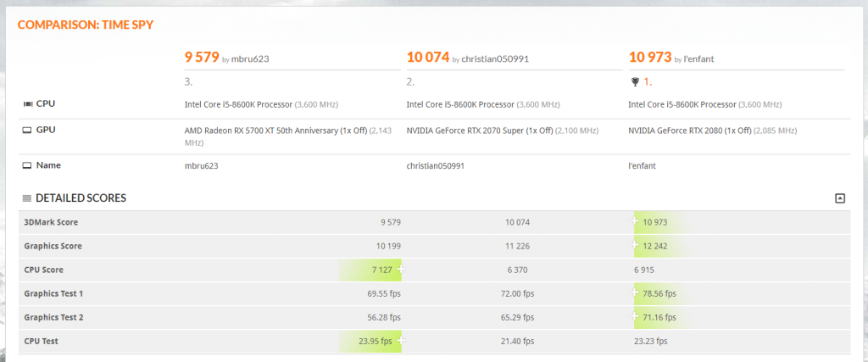Select the christian050991 name cell
868x362 pixels.
tap(436, 165)
